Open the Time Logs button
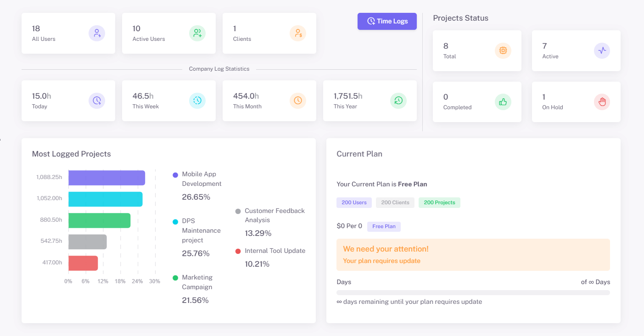 click(x=387, y=21)
